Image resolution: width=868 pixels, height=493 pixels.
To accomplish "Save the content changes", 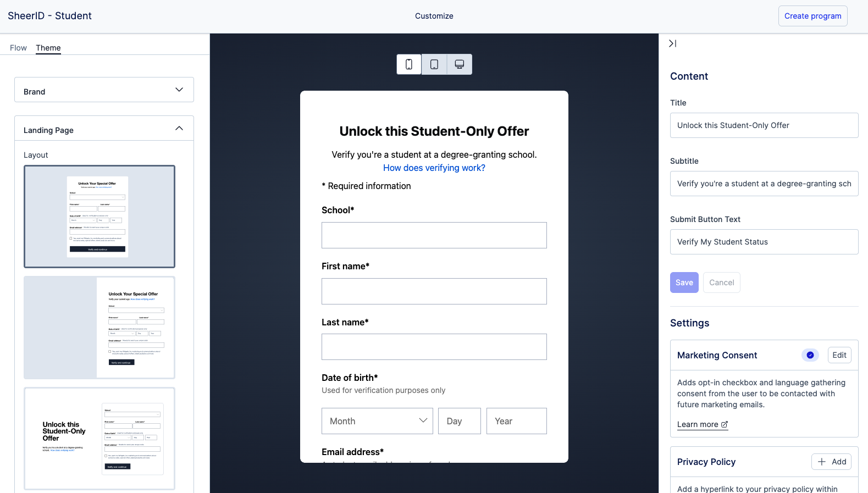I will [684, 282].
